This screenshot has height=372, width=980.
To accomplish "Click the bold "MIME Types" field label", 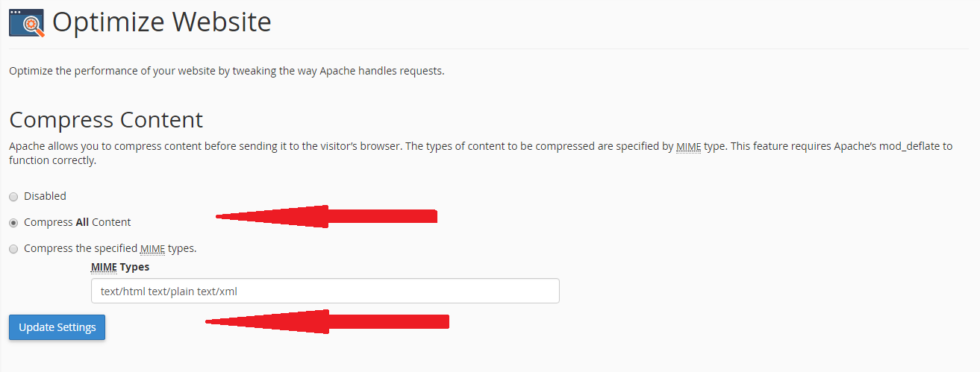I will point(120,266).
